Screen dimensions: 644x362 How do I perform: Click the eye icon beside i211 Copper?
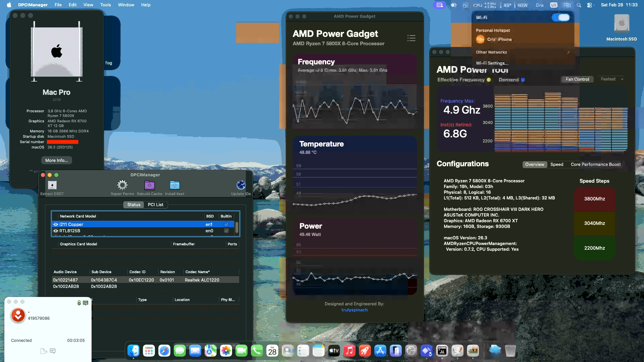(56, 224)
